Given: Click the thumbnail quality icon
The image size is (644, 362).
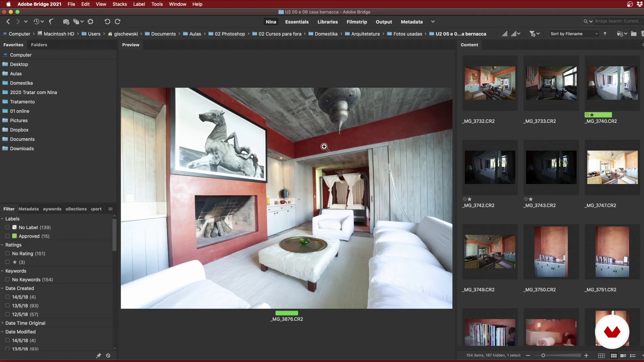Looking at the screenshot, I should click(x=505, y=34).
